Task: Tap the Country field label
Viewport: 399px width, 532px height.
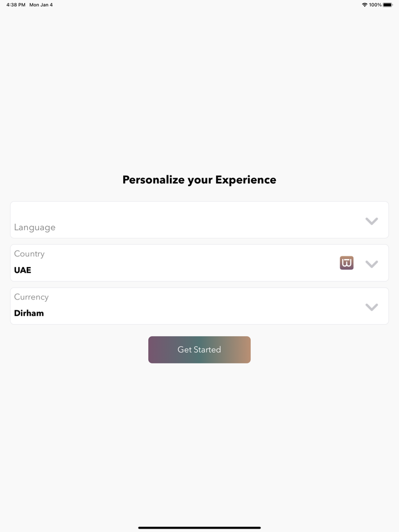Action: pos(29,253)
